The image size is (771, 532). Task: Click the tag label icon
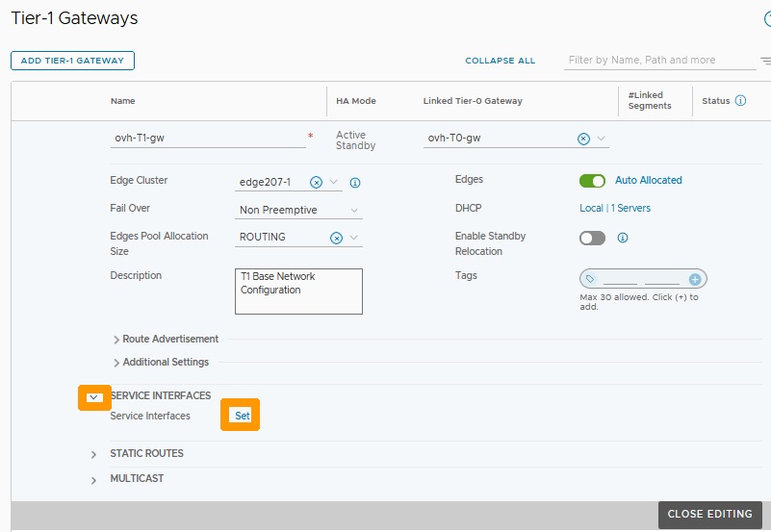point(590,279)
